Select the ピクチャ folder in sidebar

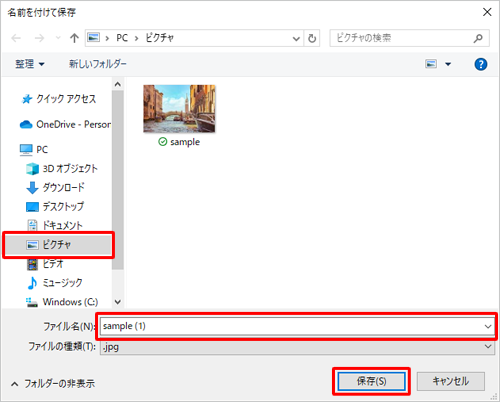pos(58,245)
